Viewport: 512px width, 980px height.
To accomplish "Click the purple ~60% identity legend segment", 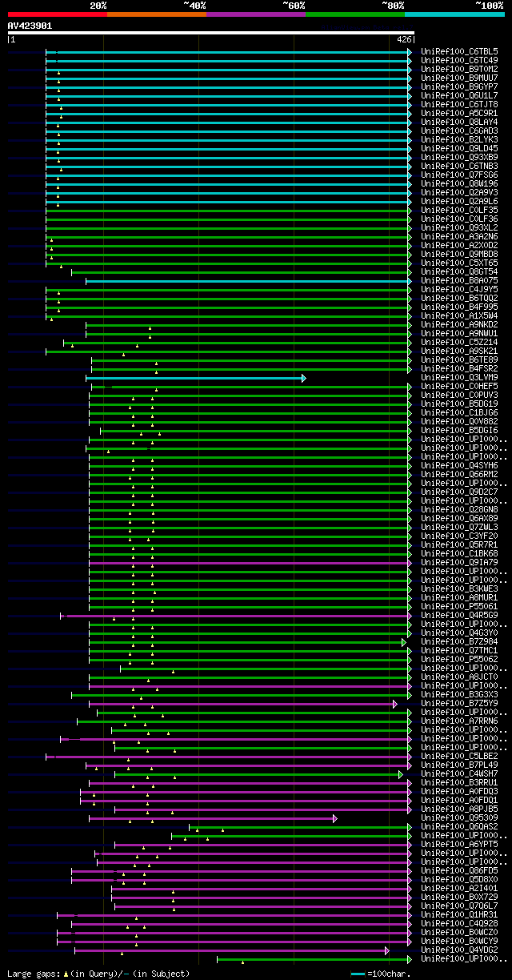I will click(x=255, y=14).
